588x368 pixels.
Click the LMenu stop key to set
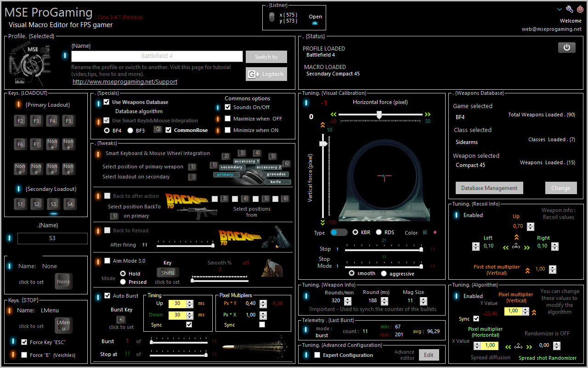tap(63, 326)
